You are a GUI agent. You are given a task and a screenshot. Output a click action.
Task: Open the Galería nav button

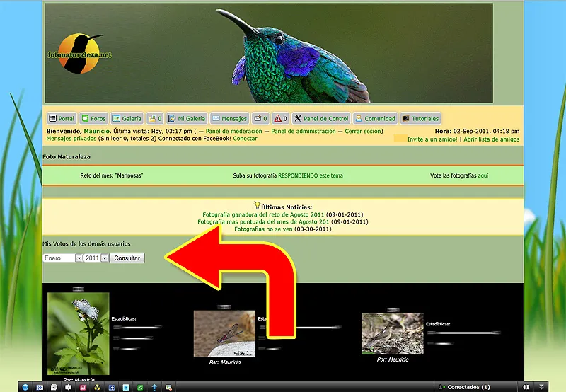(x=127, y=118)
